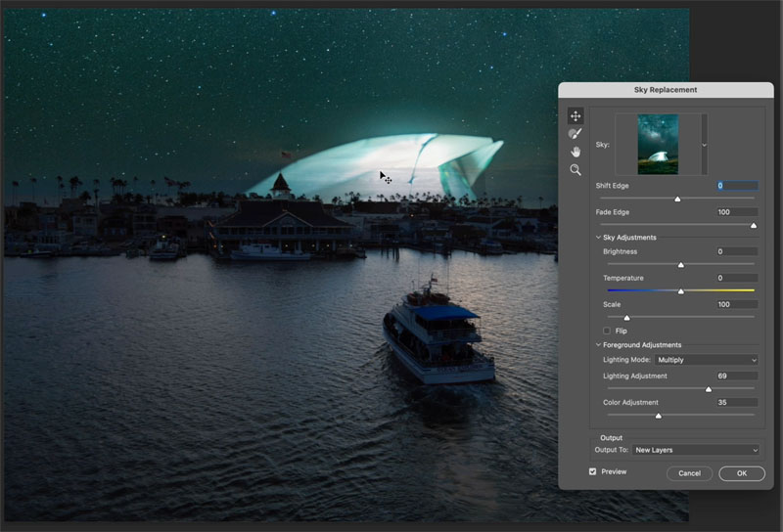Click the Fade Edge slider handle

pos(754,226)
